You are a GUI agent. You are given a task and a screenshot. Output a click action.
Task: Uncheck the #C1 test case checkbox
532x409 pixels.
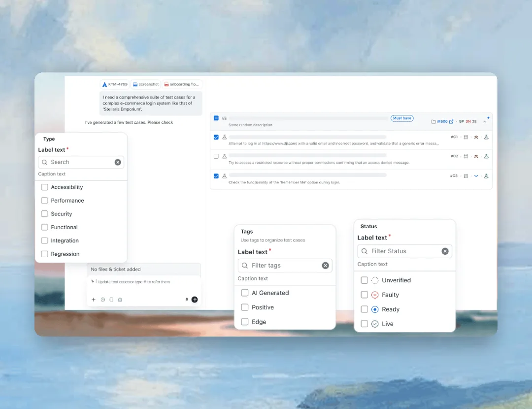click(x=216, y=137)
